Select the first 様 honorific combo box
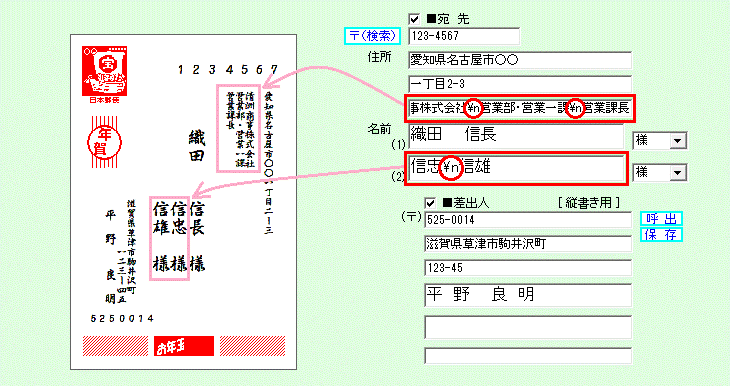 coord(659,141)
